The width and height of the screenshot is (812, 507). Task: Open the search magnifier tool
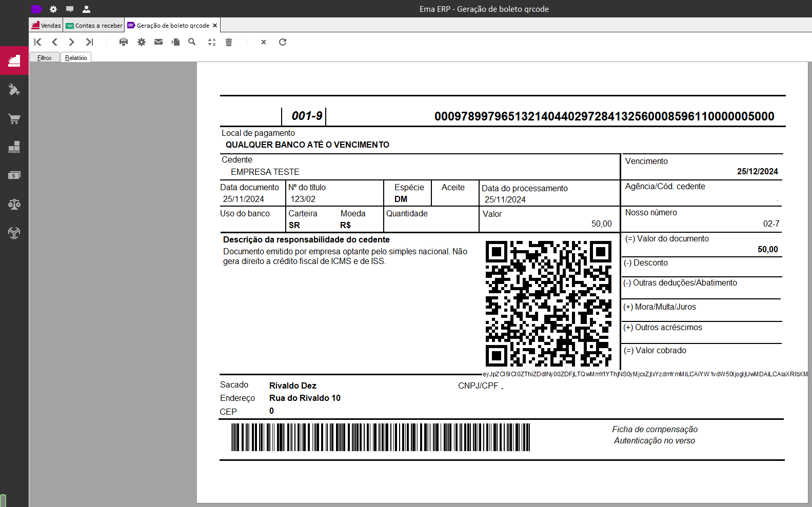click(192, 42)
